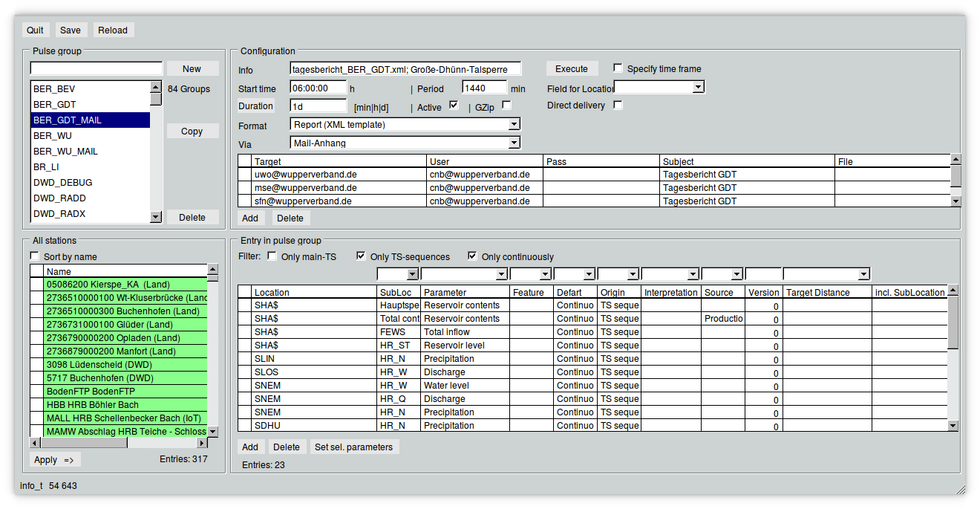Click the Set sel. parameters button
The width and height of the screenshot is (980, 509).
pos(354,447)
